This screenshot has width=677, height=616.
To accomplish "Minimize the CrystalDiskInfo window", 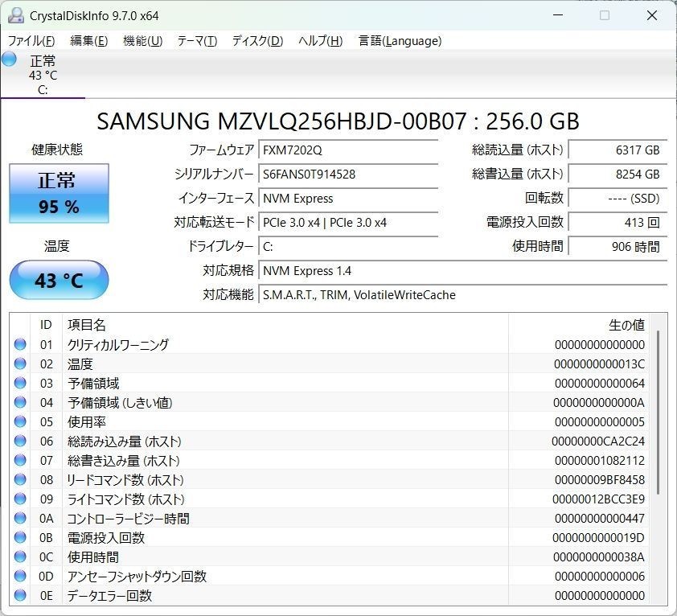I will [558, 15].
